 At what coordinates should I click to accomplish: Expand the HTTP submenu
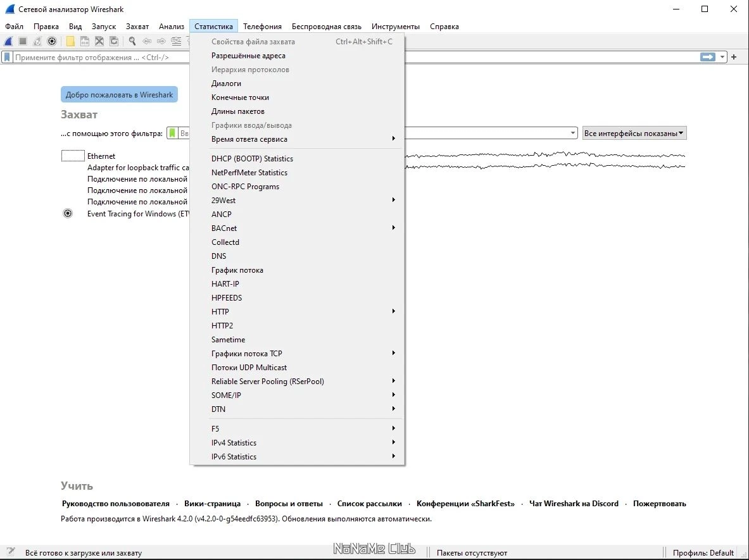pyautogui.click(x=297, y=311)
